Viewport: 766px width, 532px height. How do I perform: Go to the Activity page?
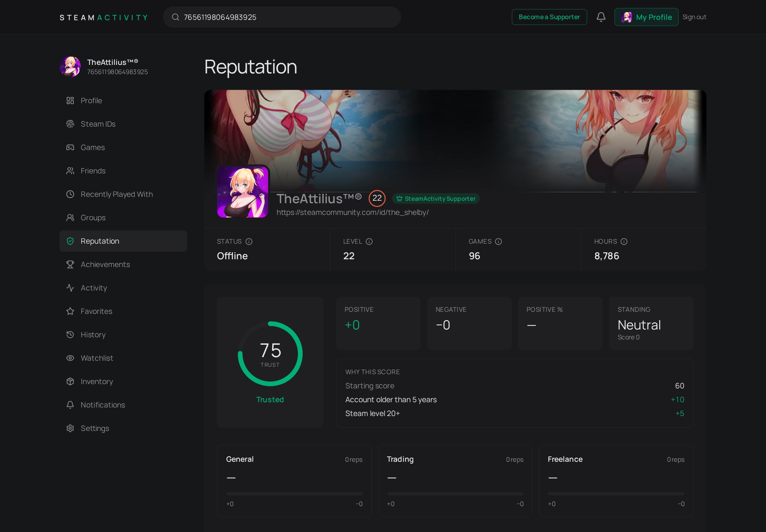(123, 288)
